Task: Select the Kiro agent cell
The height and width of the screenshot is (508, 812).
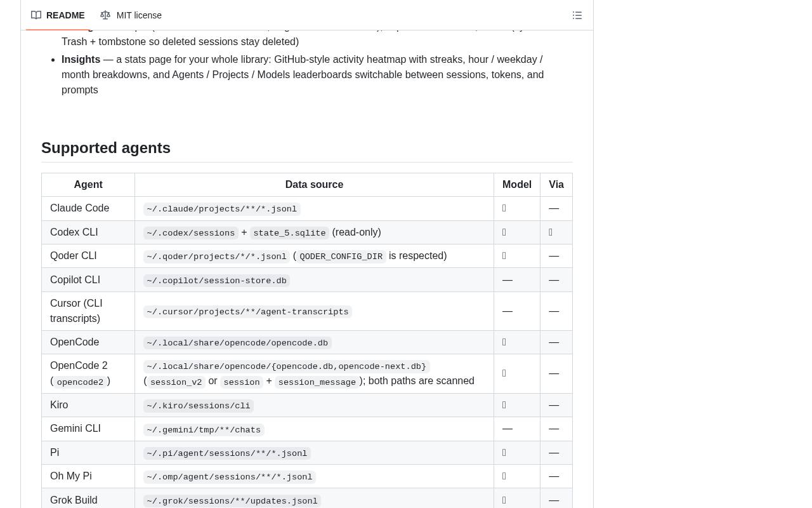Action: pos(88,405)
